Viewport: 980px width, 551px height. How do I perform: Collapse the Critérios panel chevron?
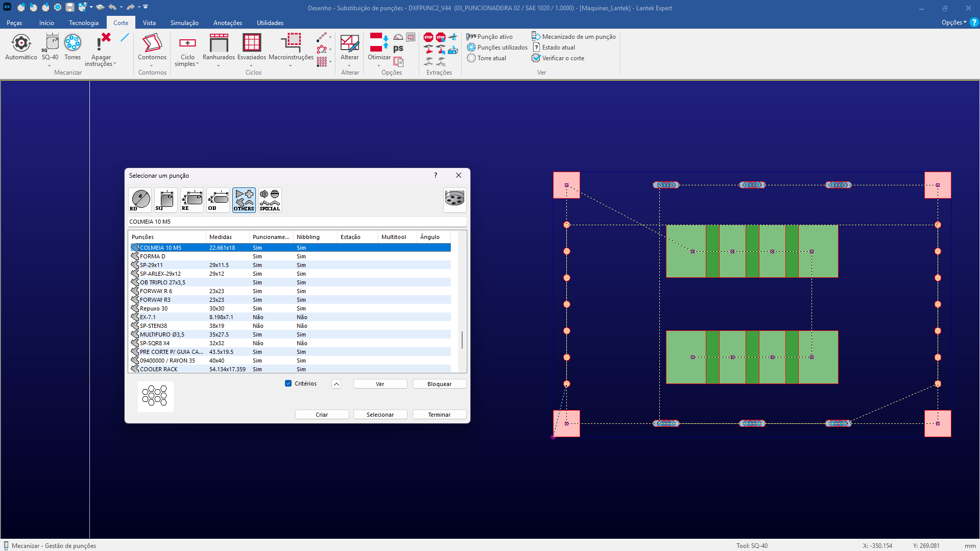pos(336,384)
